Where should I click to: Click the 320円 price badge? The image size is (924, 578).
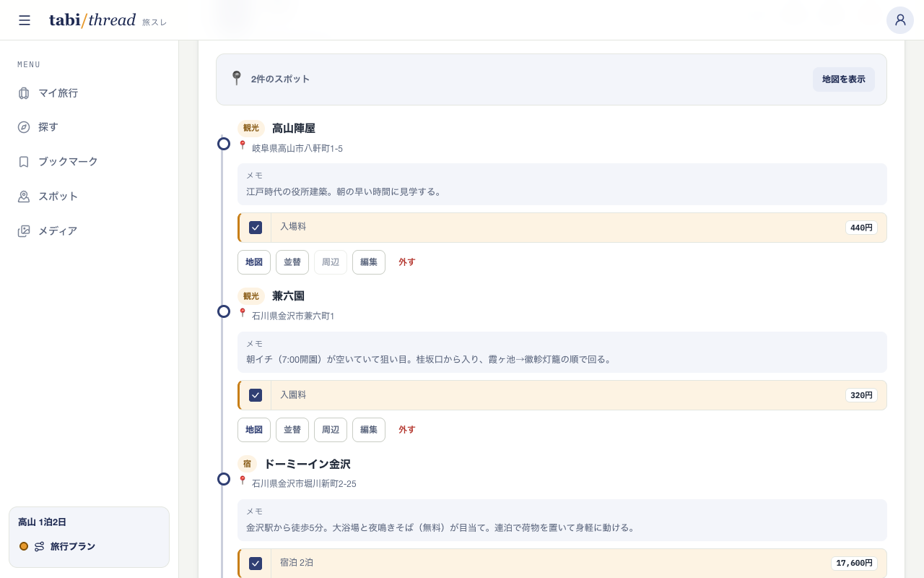click(861, 395)
